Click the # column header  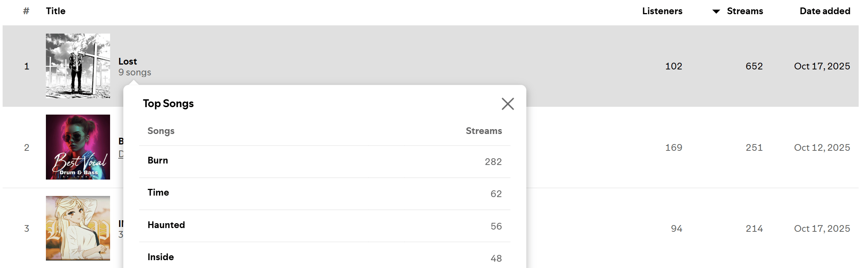(x=26, y=11)
